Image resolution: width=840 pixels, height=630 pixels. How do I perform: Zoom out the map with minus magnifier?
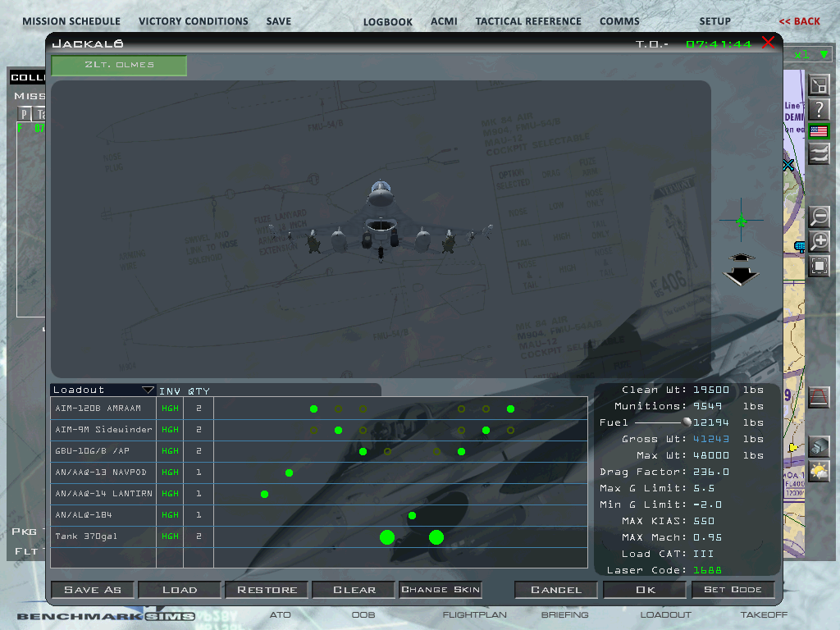819,217
